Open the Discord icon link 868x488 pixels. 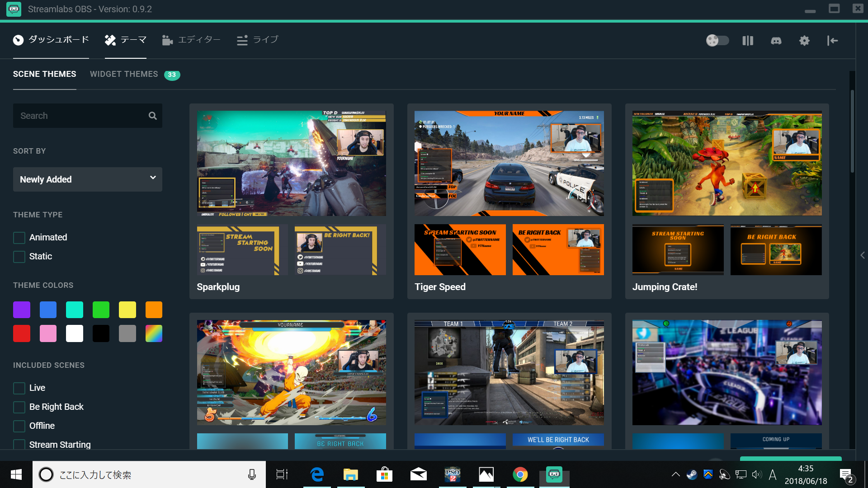click(776, 41)
